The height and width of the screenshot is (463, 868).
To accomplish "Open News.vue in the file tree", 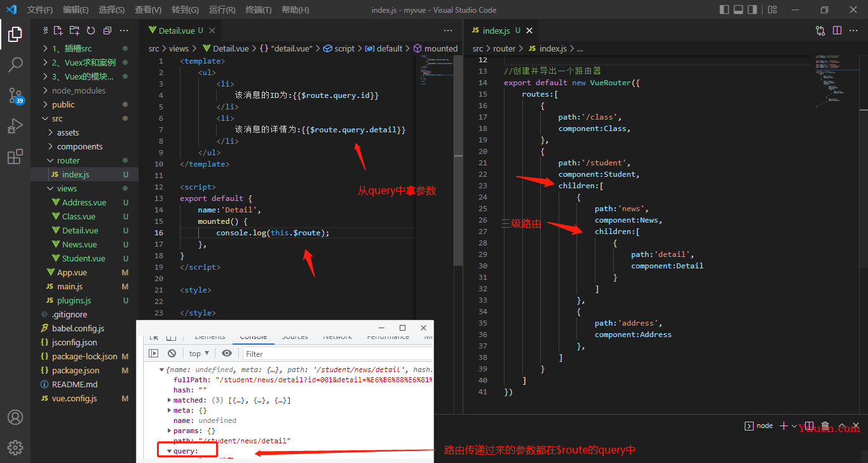I will point(85,244).
